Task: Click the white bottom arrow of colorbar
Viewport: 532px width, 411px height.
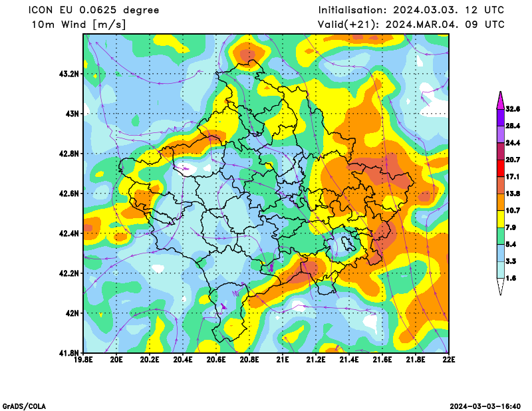Action: click(x=501, y=287)
